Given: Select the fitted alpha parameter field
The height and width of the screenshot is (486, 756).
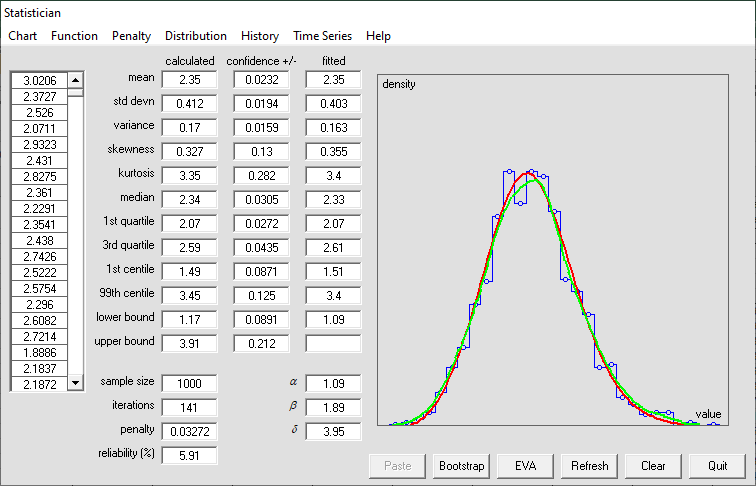Looking at the screenshot, I should (333, 384).
